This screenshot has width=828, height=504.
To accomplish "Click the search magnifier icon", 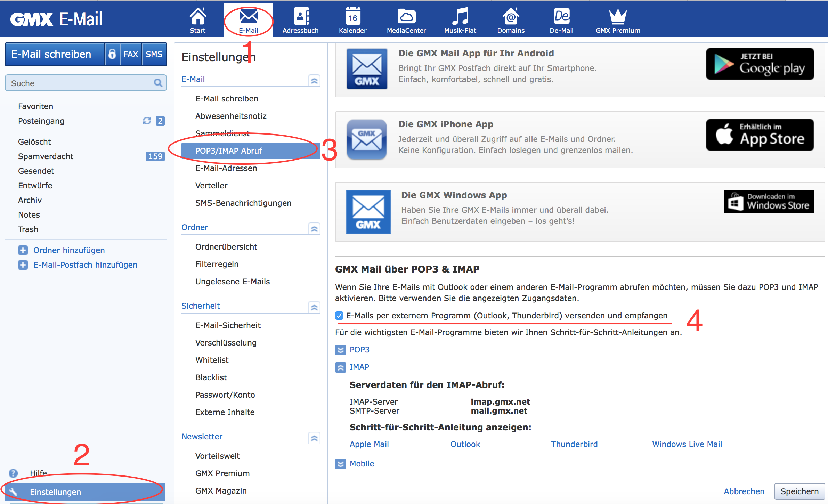I will coord(158,83).
